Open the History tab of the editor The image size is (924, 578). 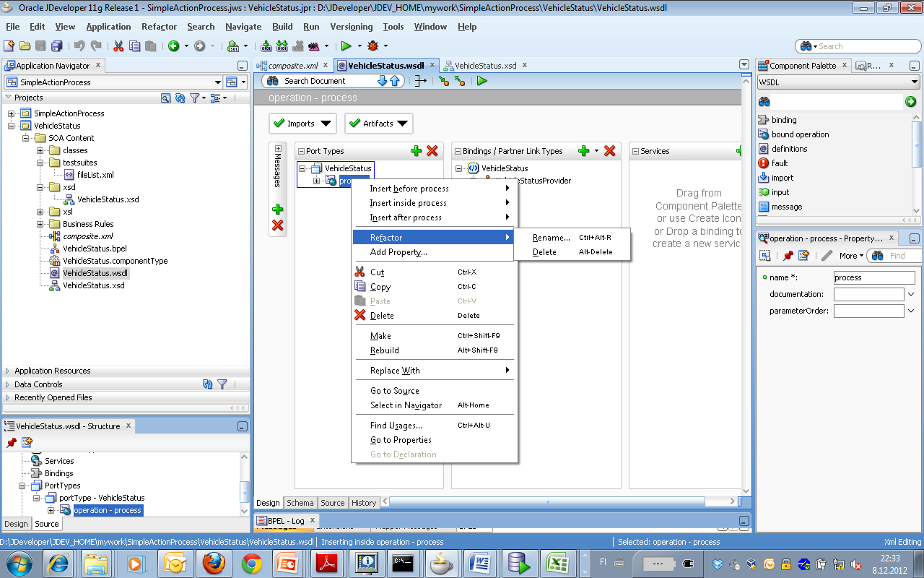[364, 503]
